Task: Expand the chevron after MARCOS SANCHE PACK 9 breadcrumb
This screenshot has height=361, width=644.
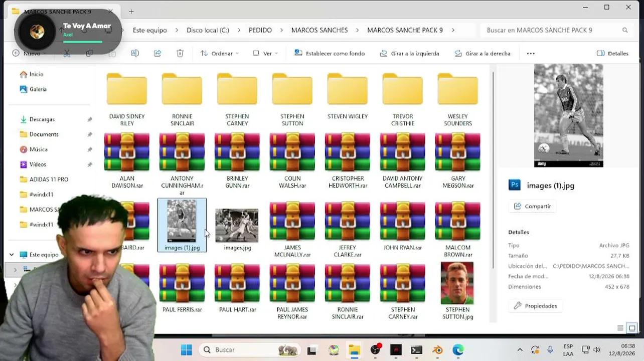Action: coord(453,30)
